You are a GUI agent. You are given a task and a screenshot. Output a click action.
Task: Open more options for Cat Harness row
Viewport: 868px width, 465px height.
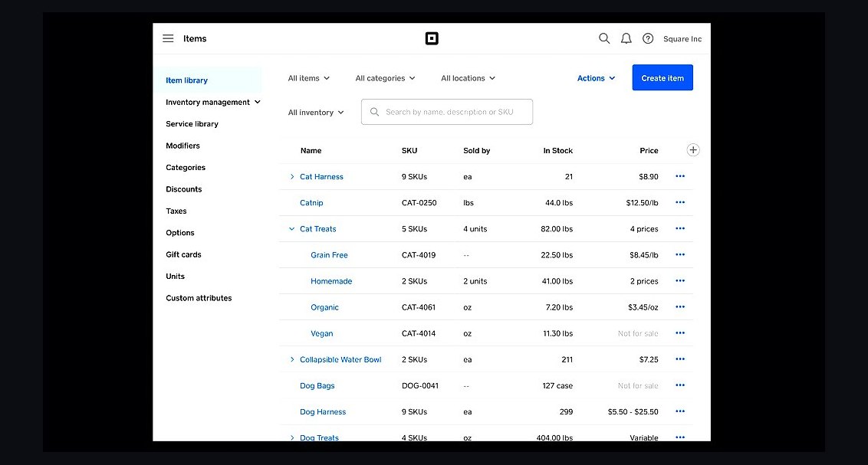680,176
